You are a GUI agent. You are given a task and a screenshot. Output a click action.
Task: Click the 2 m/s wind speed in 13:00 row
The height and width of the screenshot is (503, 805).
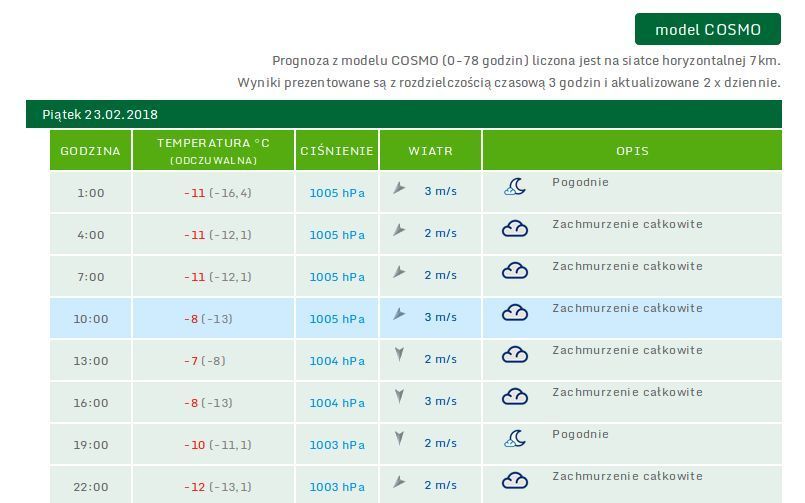(x=440, y=359)
